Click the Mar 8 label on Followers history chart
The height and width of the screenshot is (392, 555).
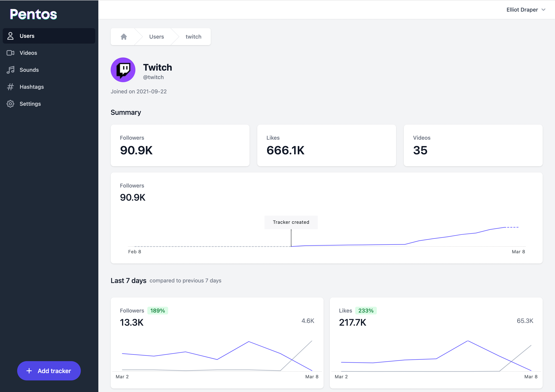coord(518,252)
